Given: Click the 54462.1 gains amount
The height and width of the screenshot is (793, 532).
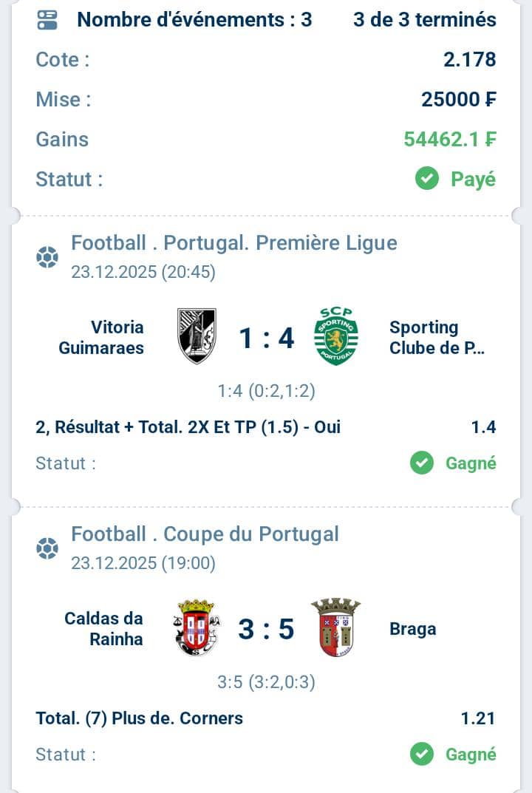Looking at the screenshot, I should 449,139.
